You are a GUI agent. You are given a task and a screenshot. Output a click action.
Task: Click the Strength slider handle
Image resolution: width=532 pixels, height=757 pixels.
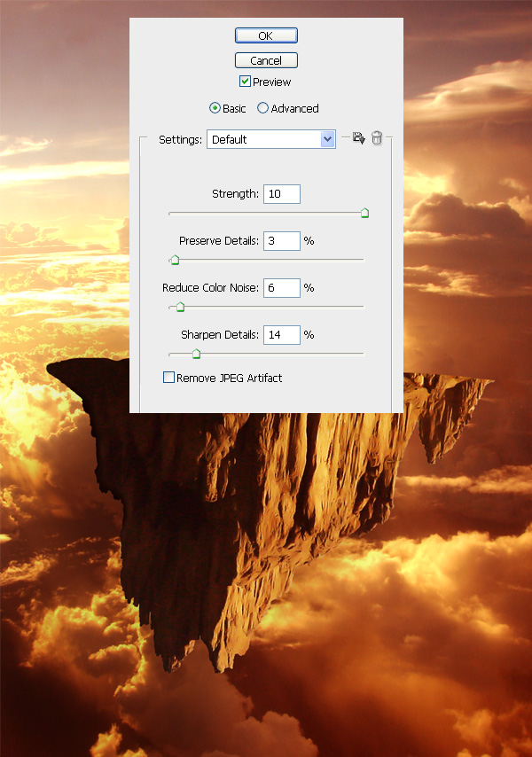[x=365, y=213]
